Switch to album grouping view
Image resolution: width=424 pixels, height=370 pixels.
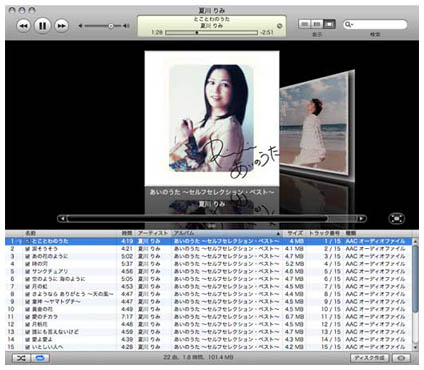point(317,24)
